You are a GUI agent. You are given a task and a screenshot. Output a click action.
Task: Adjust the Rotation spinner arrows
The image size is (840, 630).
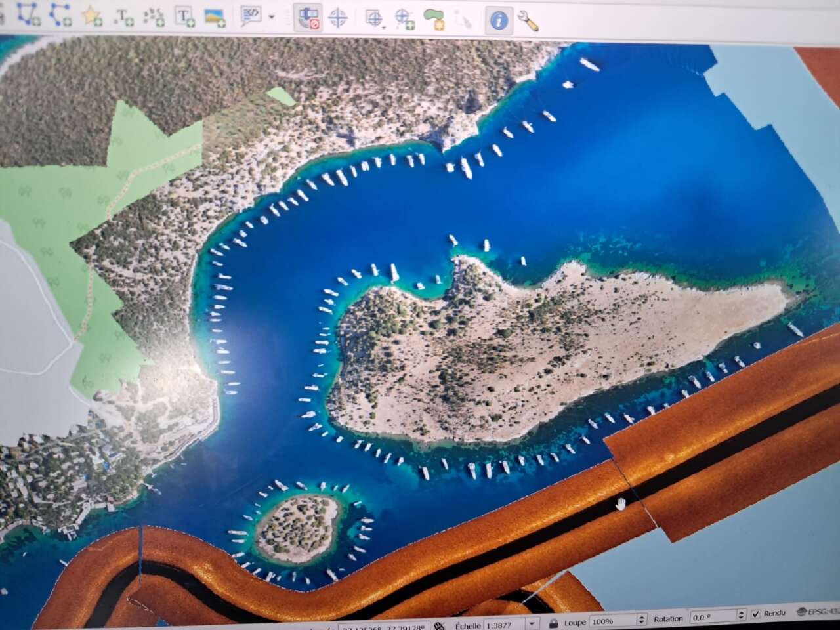click(x=742, y=615)
